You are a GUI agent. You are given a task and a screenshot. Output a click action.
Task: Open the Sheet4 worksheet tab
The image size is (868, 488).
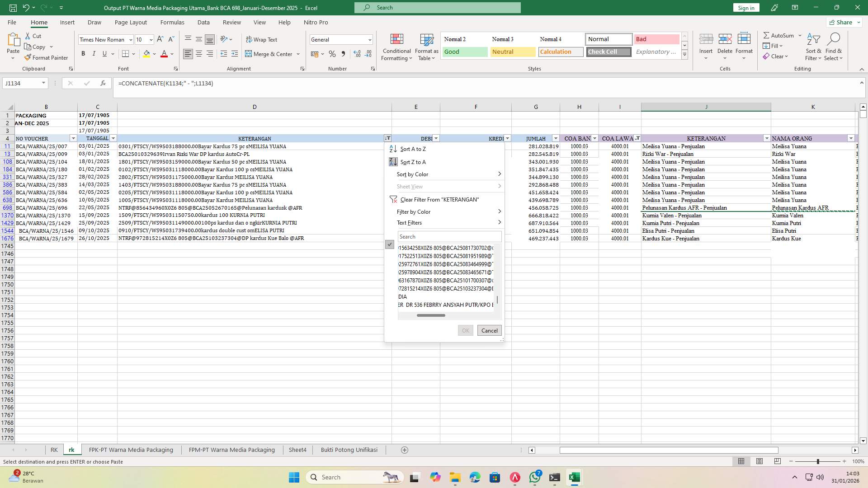(x=297, y=450)
